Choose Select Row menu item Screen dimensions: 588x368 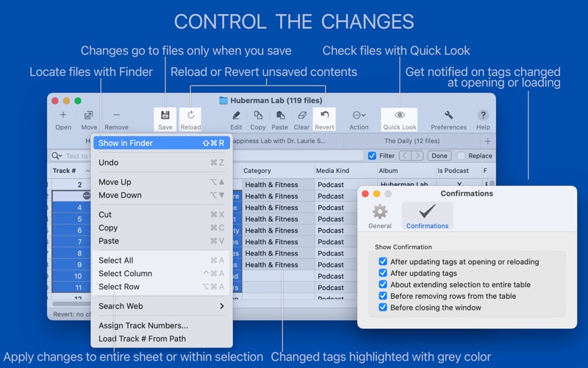coord(161,286)
